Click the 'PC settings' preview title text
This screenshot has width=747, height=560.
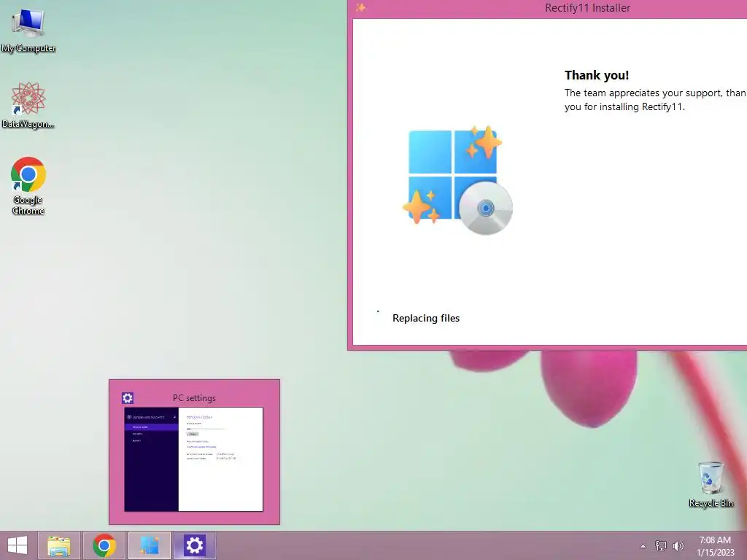[x=194, y=398]
